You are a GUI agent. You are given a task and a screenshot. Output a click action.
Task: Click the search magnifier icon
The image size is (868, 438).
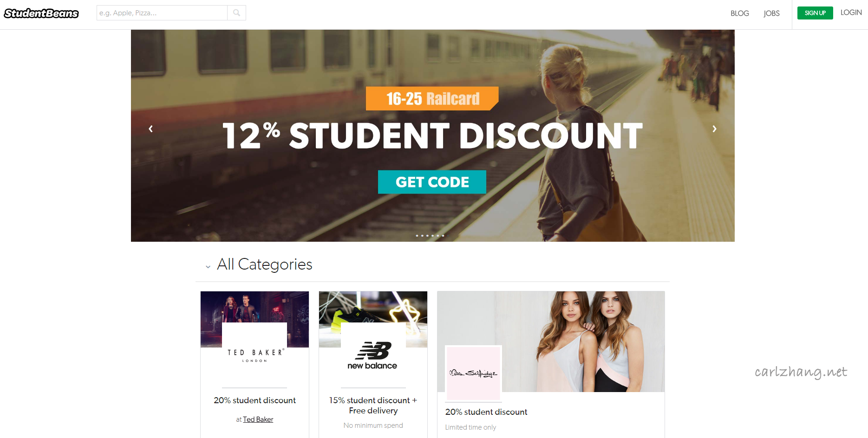(237, 13)
